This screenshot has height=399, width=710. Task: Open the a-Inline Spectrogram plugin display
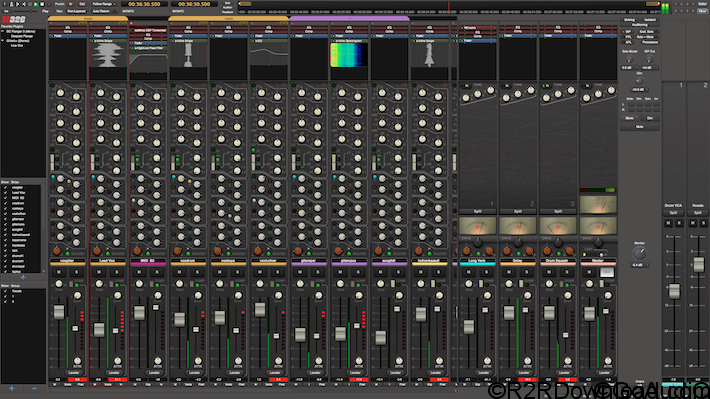coord(349,55)
